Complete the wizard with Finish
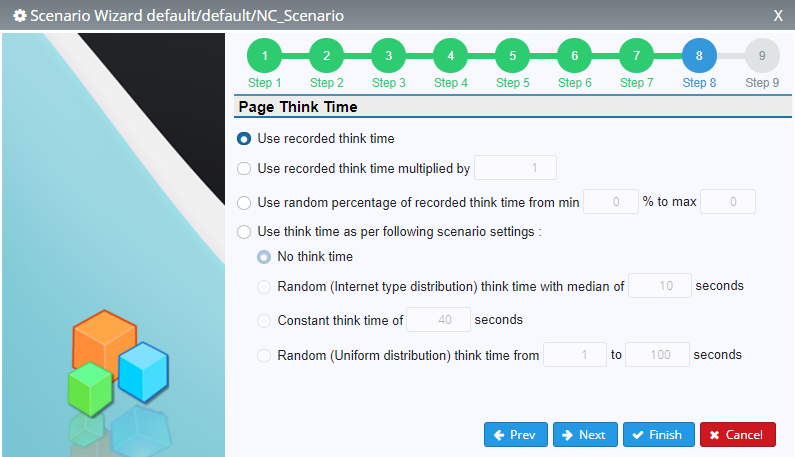The width and height of the screenshot is (795, 457). click(659, 435)
